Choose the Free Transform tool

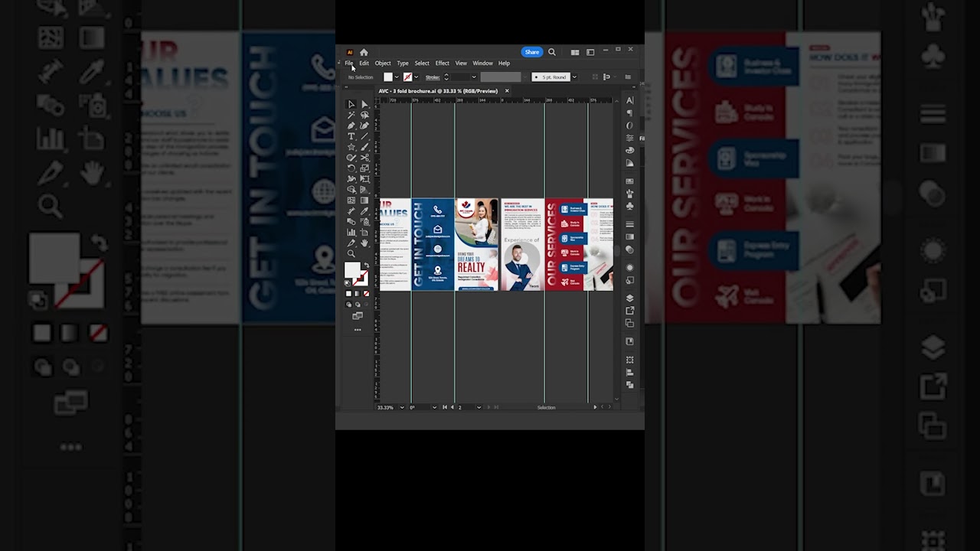(364, 178)
